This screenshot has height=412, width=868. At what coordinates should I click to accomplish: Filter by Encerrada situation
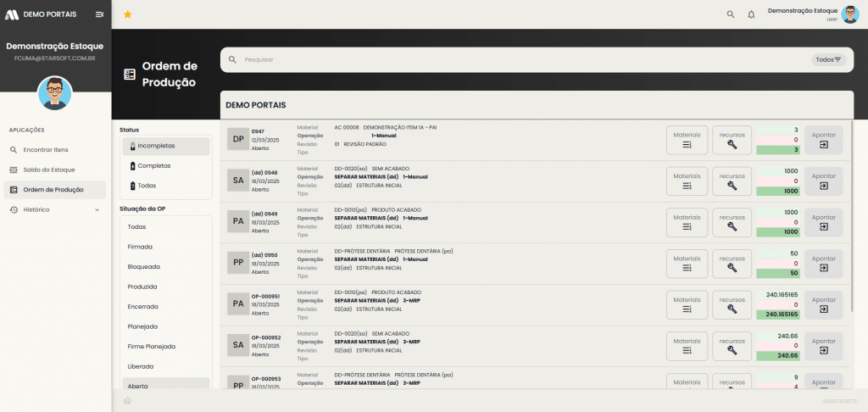point(166,307)
